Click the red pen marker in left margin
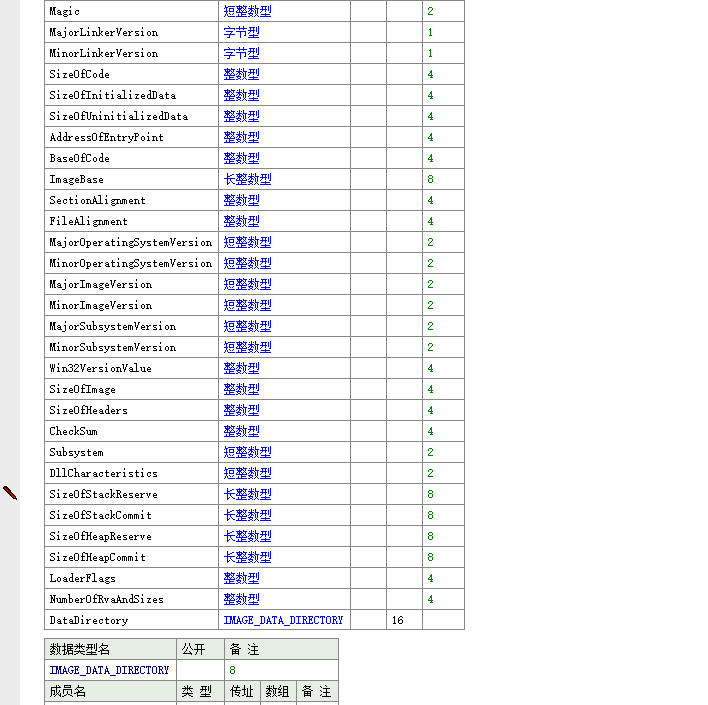The width and height of the screenshot is (708, 705). coord(10,493)
